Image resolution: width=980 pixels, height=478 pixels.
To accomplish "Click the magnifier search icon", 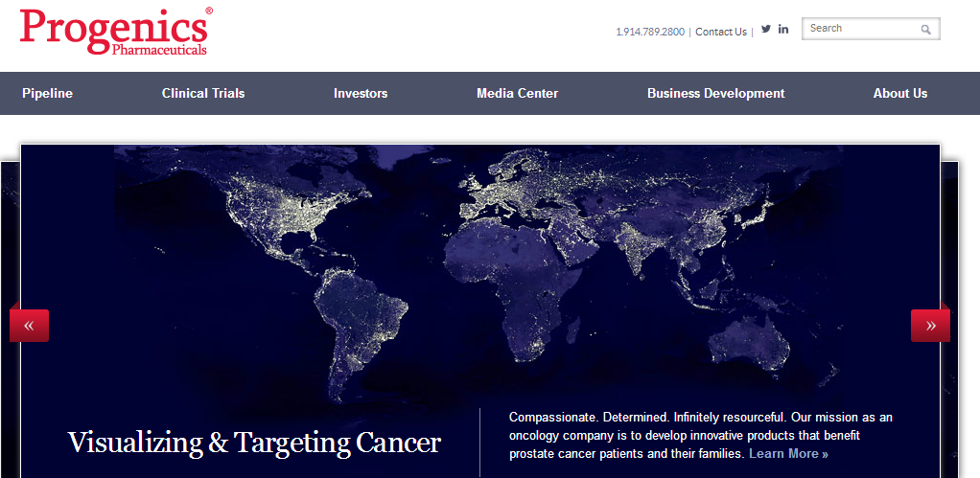I will coord(925,30).
